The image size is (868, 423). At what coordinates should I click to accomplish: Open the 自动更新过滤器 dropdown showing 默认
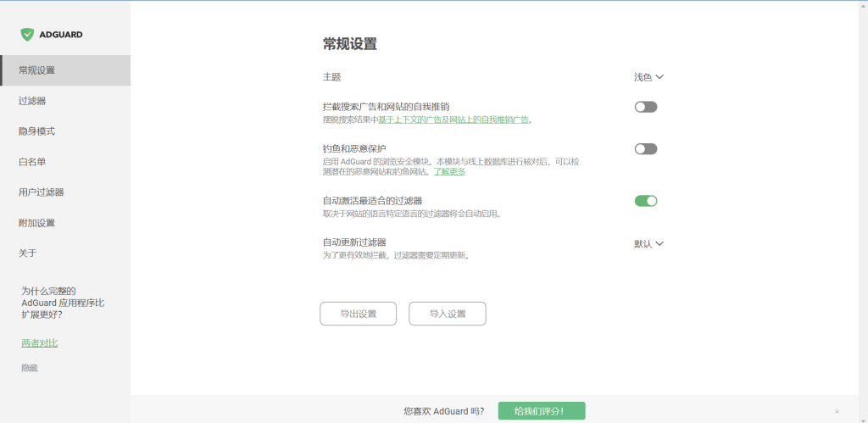648,243
